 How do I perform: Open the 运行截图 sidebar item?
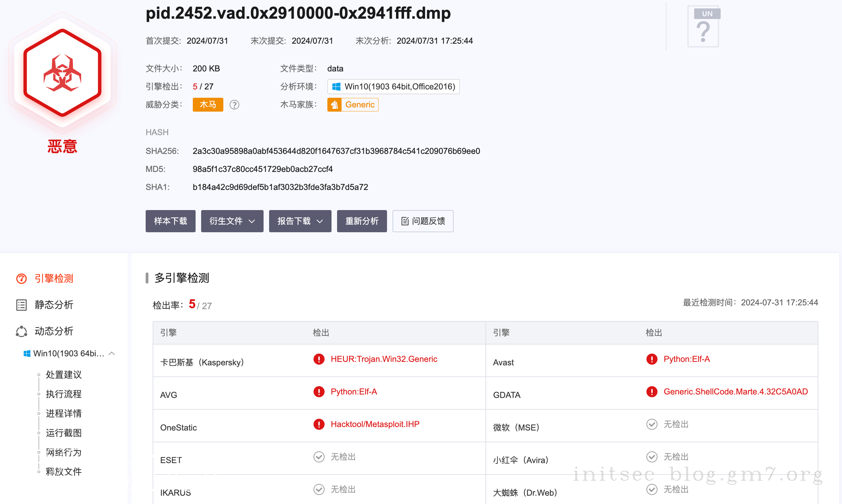click(x=63, y=433)
